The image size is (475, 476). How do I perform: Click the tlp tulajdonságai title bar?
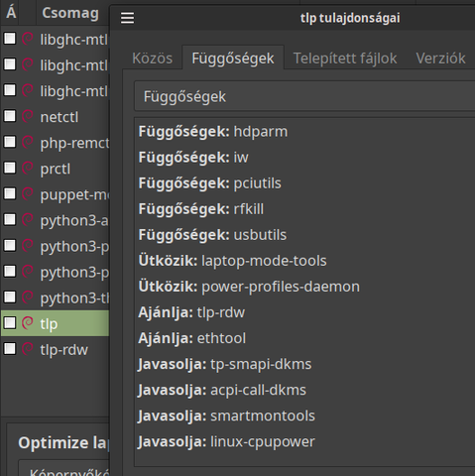pos(350,18)
